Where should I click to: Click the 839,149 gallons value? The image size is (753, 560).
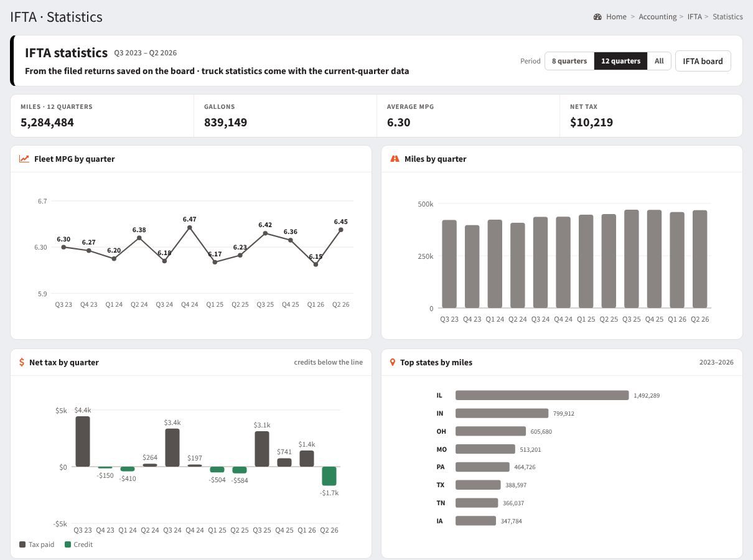click(225, 123)
